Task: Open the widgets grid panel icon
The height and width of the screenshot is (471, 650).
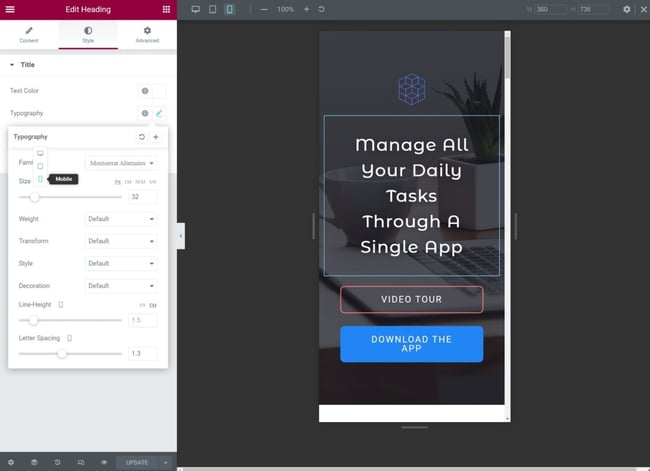Action: (x=166, y=9)
